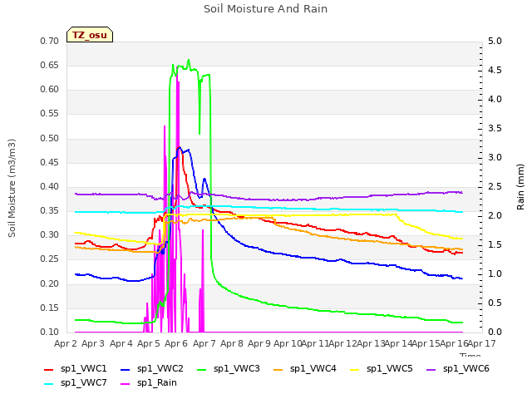The height and width of the screenshot is (399, 532).
Task: Toggle sp1_VWC6 legend entry
Action: [458, 369]
